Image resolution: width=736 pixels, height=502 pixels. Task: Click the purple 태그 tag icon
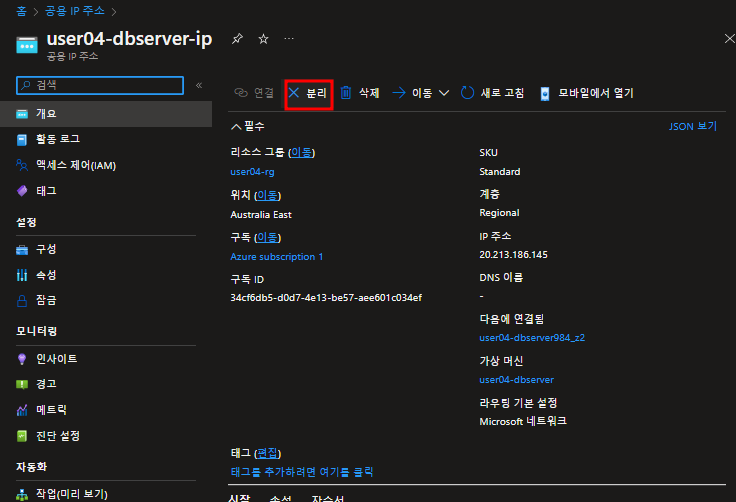click(x=22, y=191)
